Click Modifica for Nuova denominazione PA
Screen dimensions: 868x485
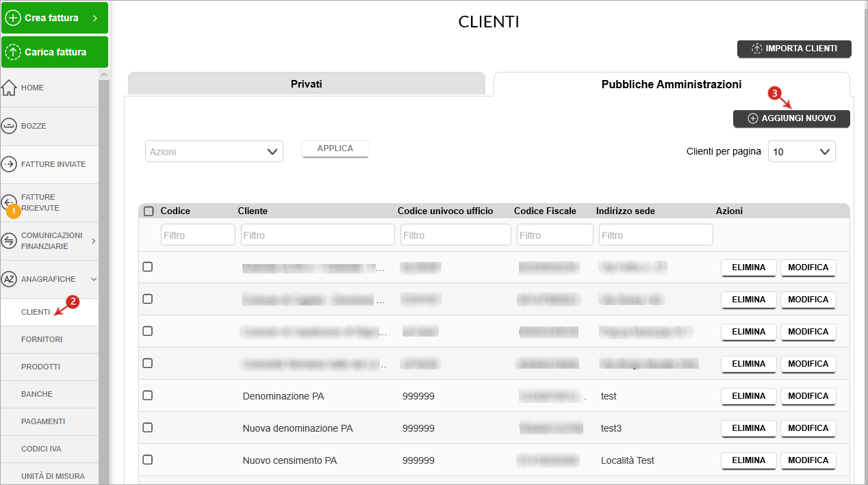point(808,428)
